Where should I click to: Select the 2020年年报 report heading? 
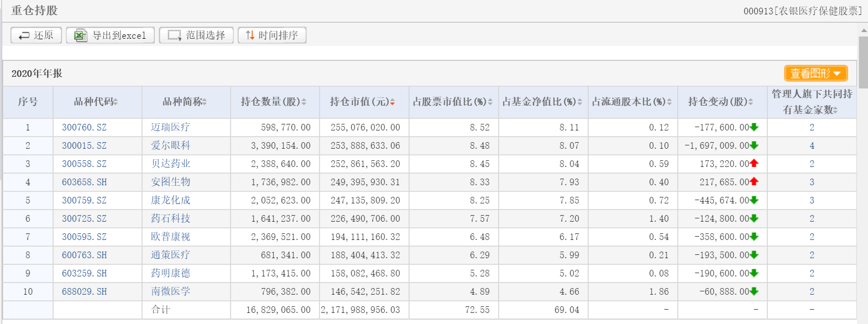36,74
